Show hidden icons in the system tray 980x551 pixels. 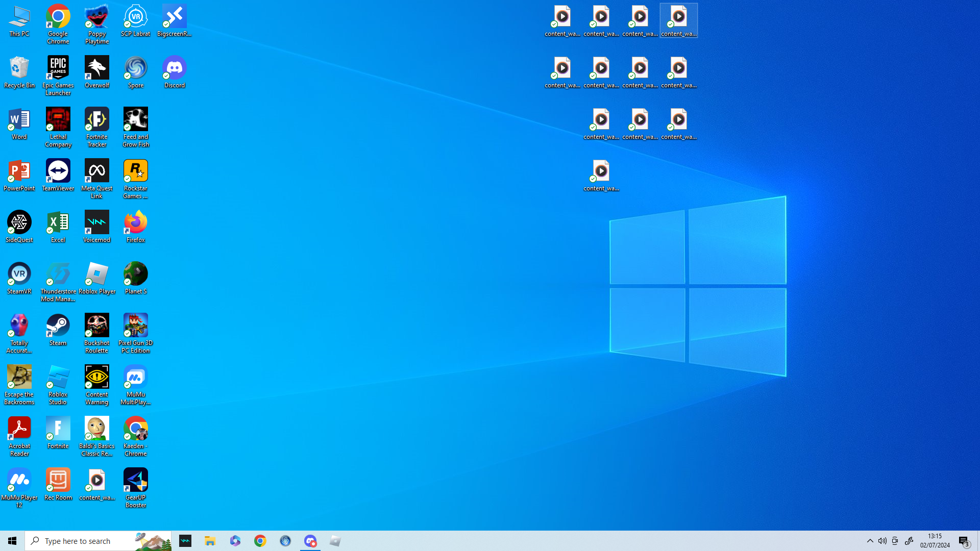(x=870, y=541)
